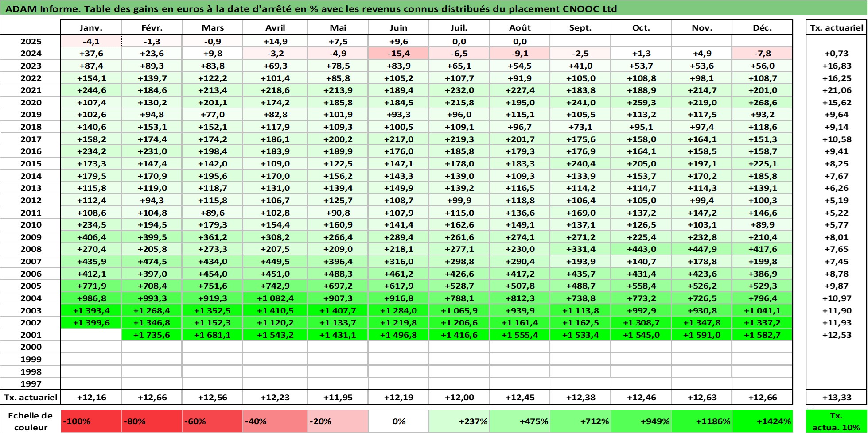868x433 pixels.
Task: Click the +1424% bright green swatch
Action: 762,421
